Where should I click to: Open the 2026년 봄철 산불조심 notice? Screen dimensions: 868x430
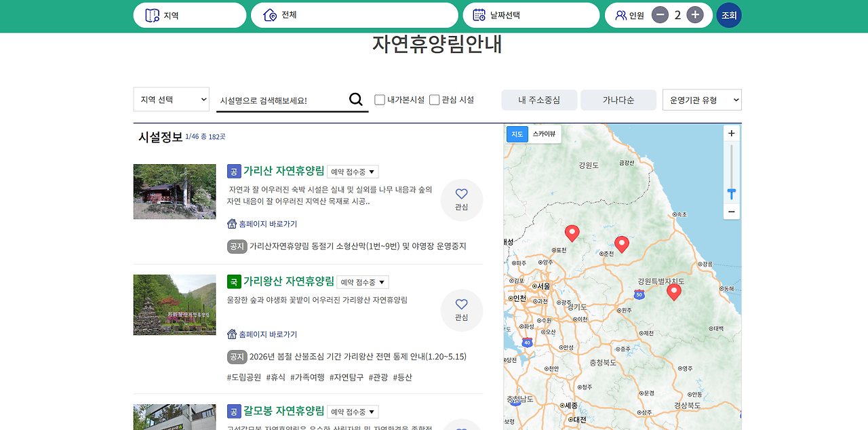358,357
